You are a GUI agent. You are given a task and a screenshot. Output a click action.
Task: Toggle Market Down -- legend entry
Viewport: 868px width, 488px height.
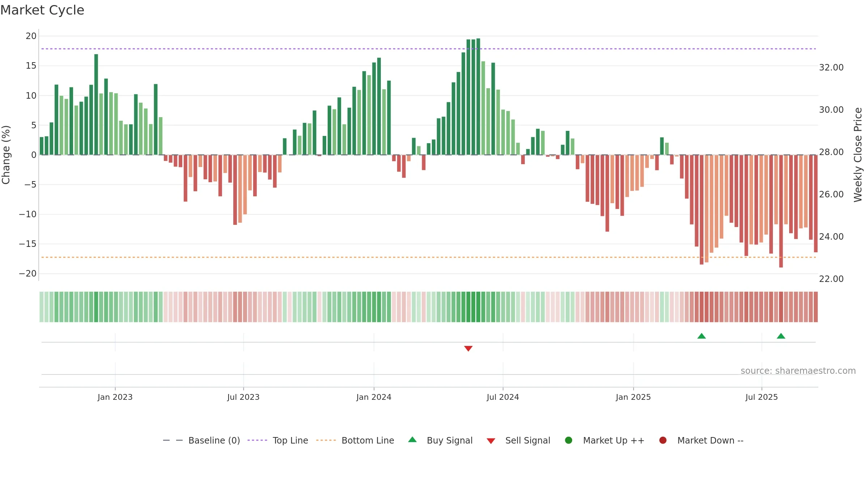click(x=701, y=440)
